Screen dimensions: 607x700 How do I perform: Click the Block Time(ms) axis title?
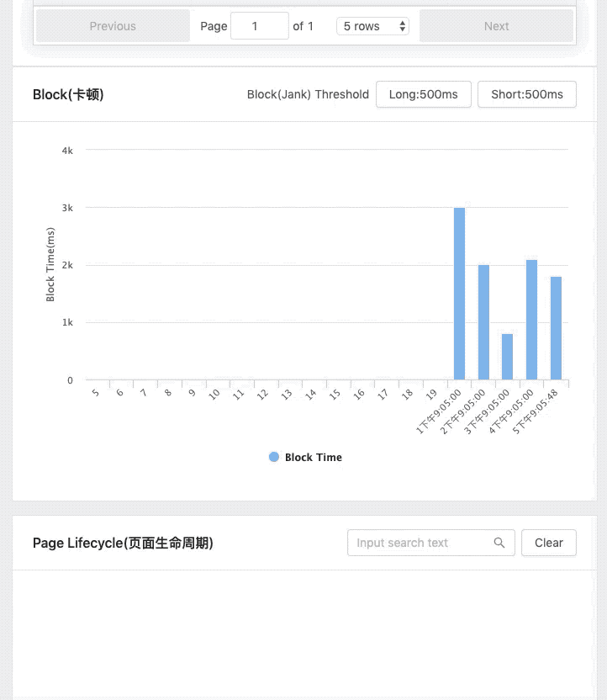point(50,264)
